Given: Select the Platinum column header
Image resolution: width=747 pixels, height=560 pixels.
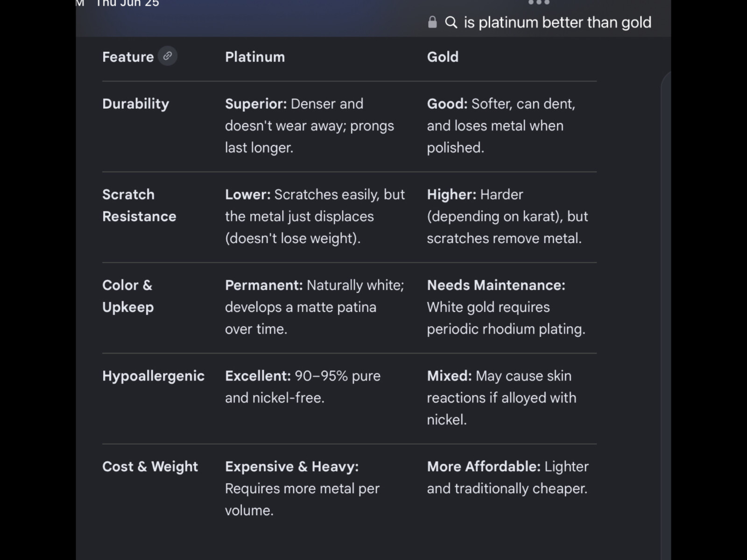Looking at the screenshot, I should [x=255, y=57].
